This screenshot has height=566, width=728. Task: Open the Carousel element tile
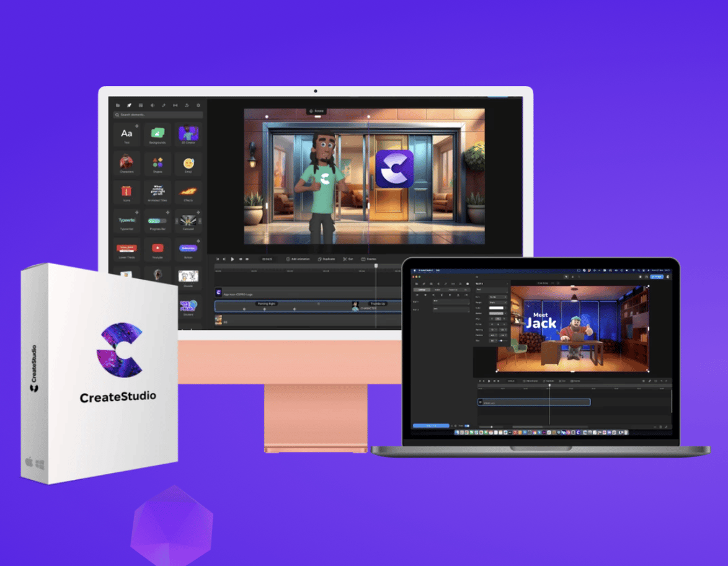188,221
